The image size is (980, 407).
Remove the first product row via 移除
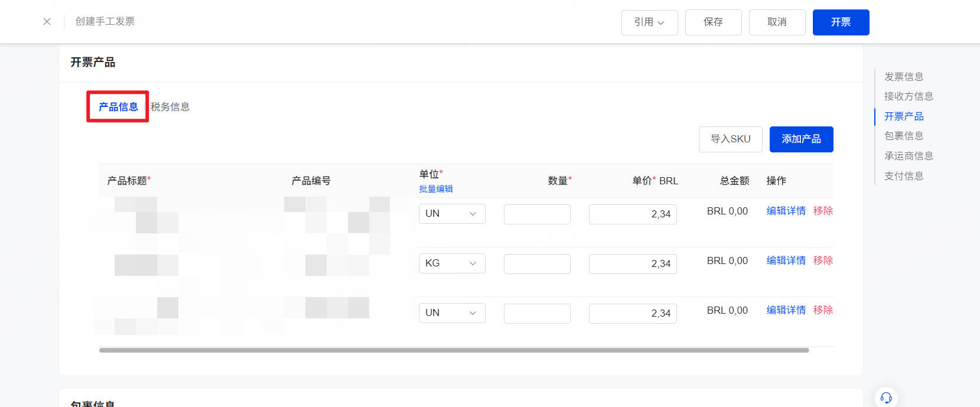[823, 211]
